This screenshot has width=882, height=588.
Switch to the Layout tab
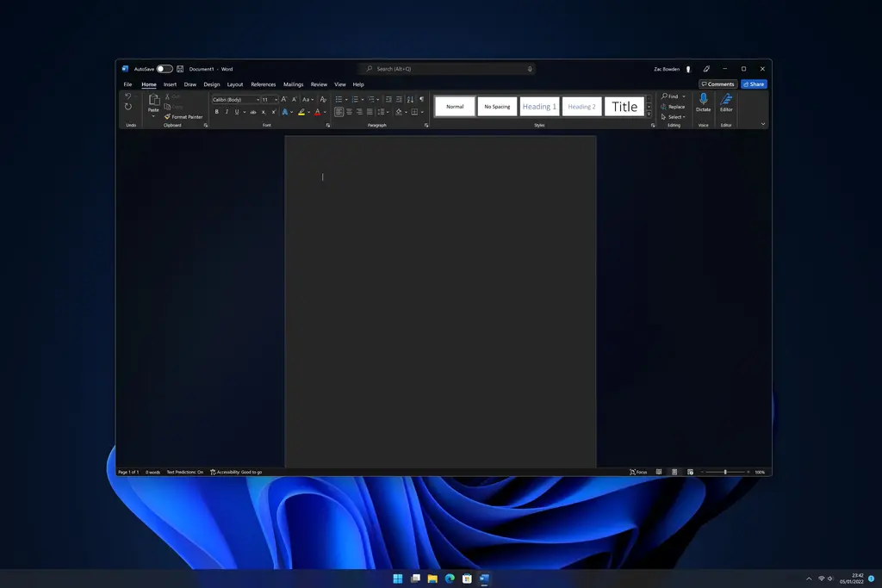coord(234,84)
